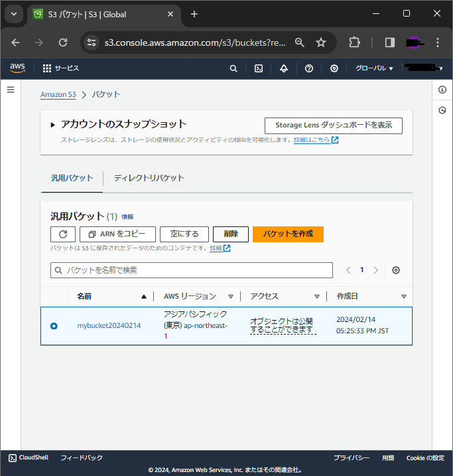
Task: Refresh the bucket list
Action: pyautogui.click(x=63, y=234)
